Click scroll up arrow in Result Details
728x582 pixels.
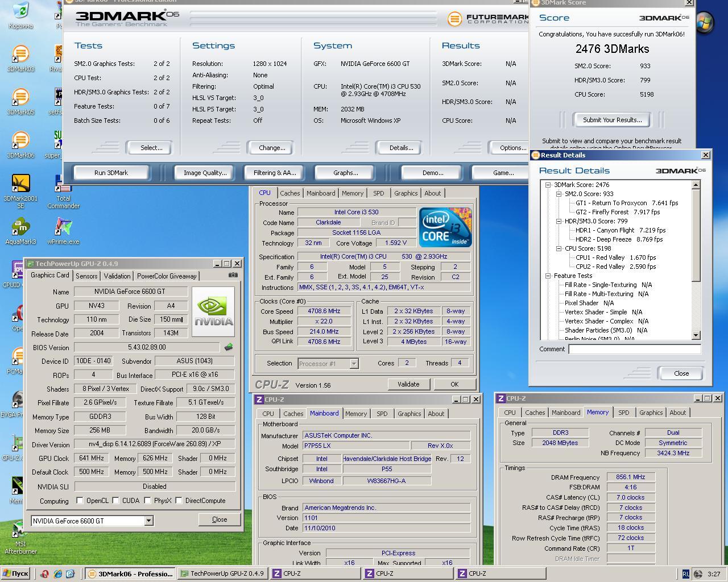tap(696, 185)
